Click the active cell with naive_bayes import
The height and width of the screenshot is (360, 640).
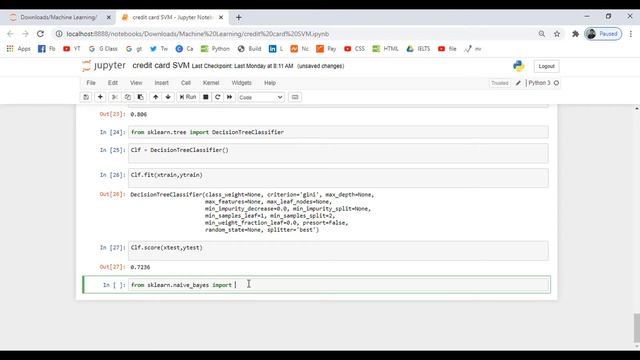338,285
